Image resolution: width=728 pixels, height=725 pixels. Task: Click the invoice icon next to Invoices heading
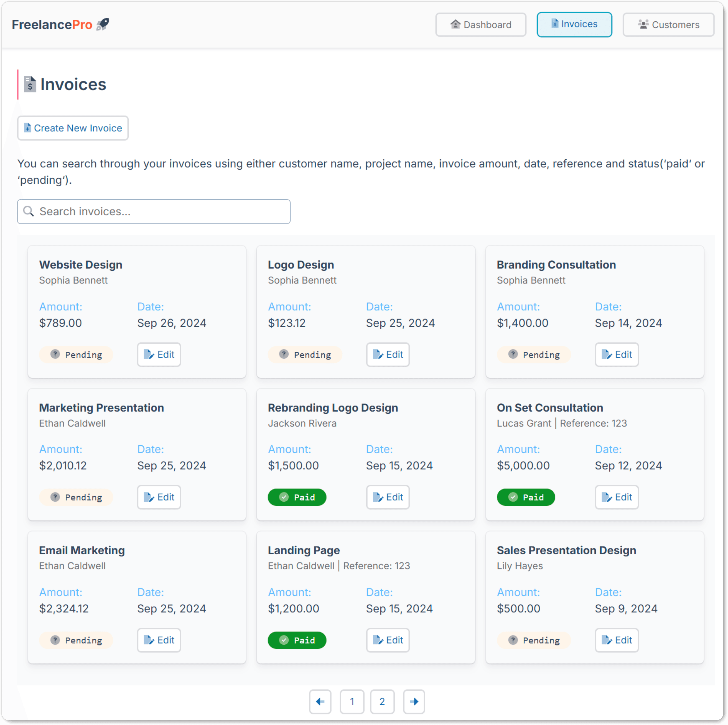30,84
